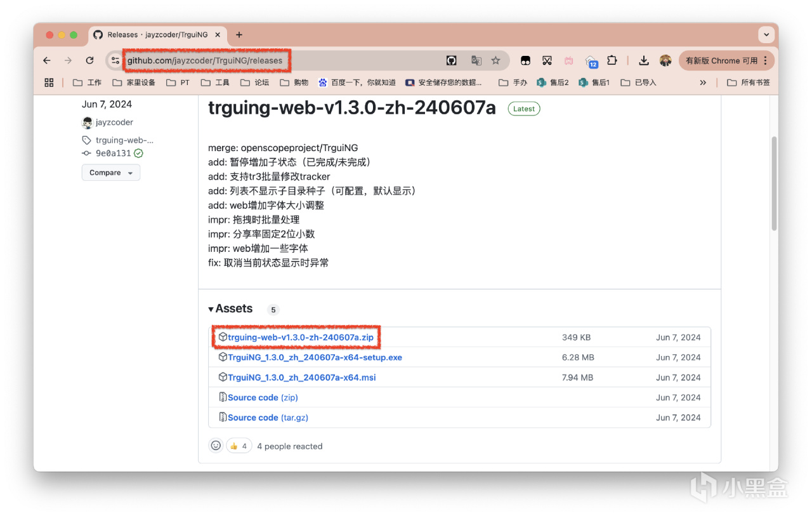
Task: Open the 家里设备 bookmarks folder
Action: (134, 83)
